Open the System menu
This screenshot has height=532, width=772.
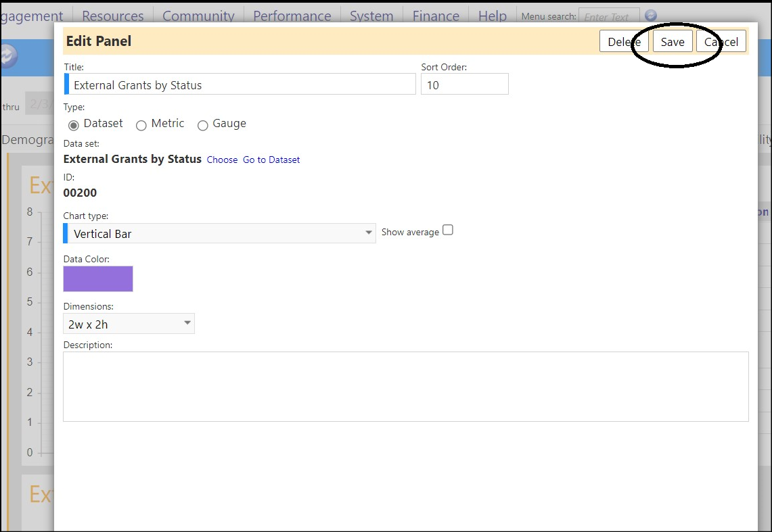tap(371, 16)
